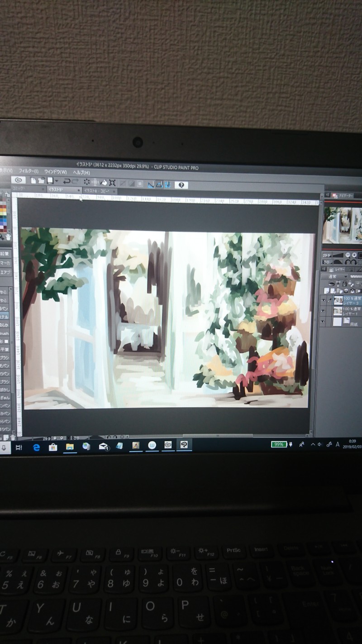Open CLIP STUDIO support question mark icon

(182, 185)
